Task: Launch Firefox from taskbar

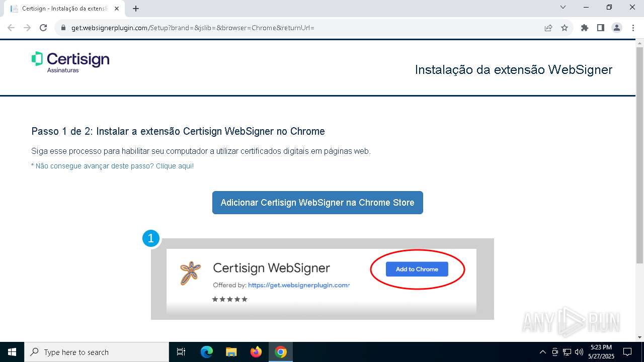Action: click(x=256, y=352)
